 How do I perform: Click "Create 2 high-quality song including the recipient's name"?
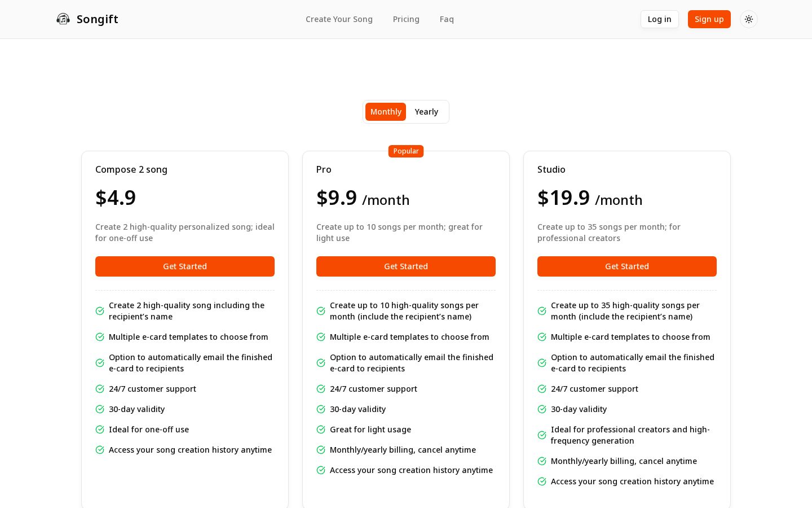(187, 311)
